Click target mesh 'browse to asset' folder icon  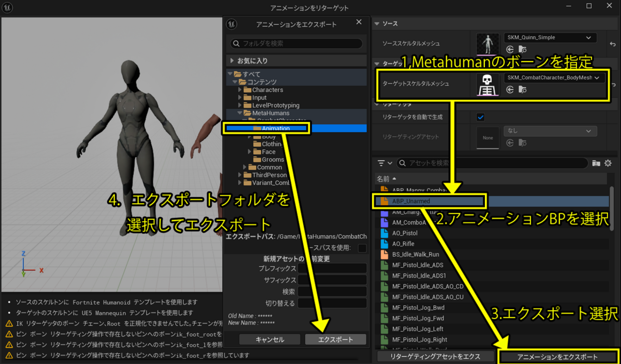click(523, 90)
